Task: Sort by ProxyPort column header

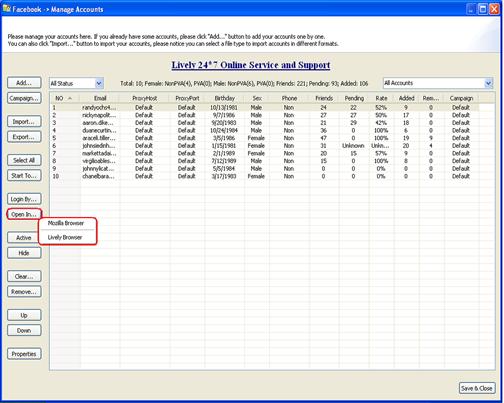Action: click(x=187, y=98)
